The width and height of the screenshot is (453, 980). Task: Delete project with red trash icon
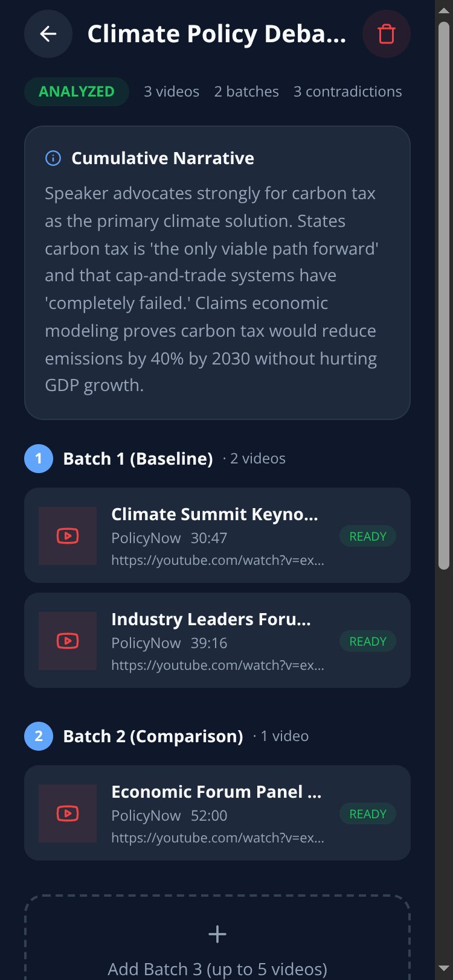pyautogui.click(x=387, y=34)
